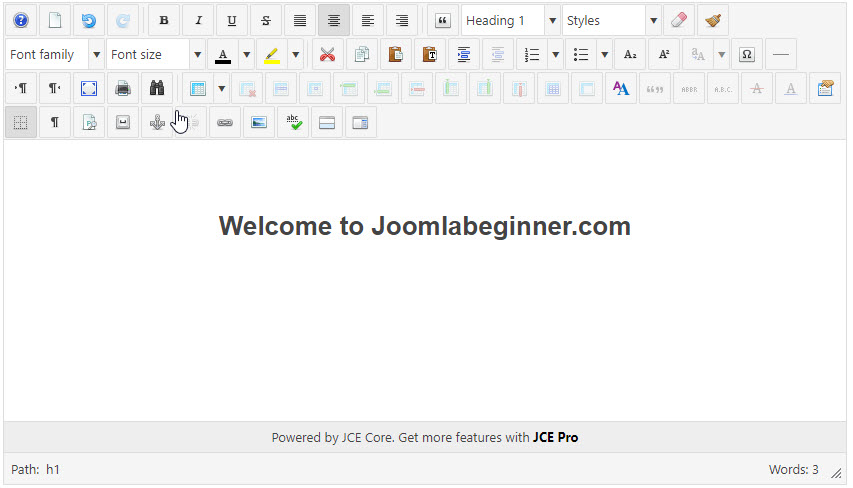Click the New Document icon
Viewport: 853px width, 488px height.
[55, 21]
